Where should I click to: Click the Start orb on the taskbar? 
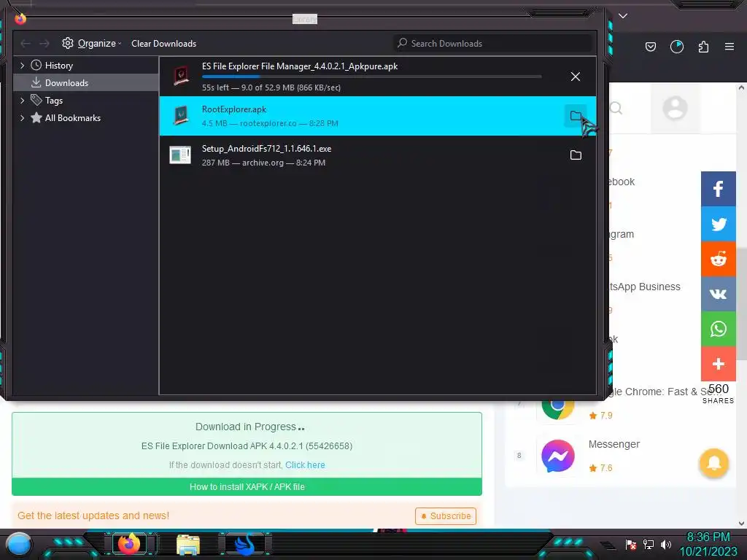pyautogui.click(x=18, y=544)
